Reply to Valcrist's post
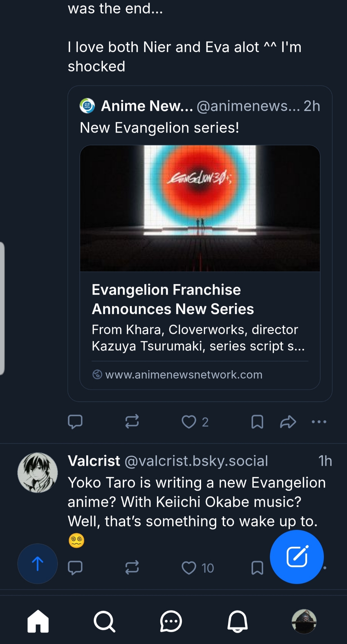Image resolution: width=347 pixels, height=644 pixels. point(75,568)
